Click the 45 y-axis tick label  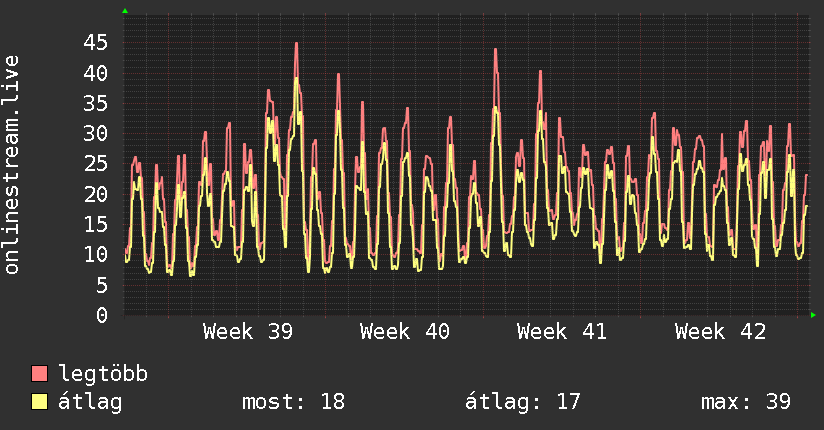coord(96,43)
